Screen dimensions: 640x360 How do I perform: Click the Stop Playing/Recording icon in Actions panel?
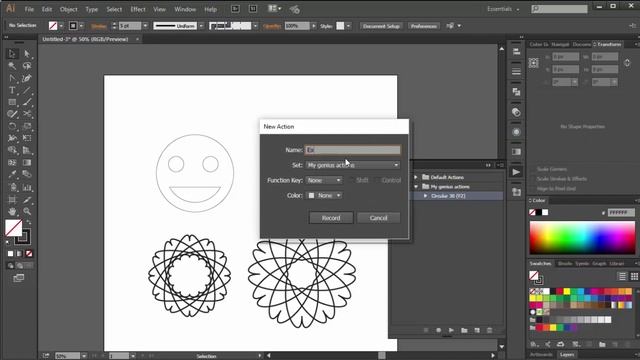[426, 330]
